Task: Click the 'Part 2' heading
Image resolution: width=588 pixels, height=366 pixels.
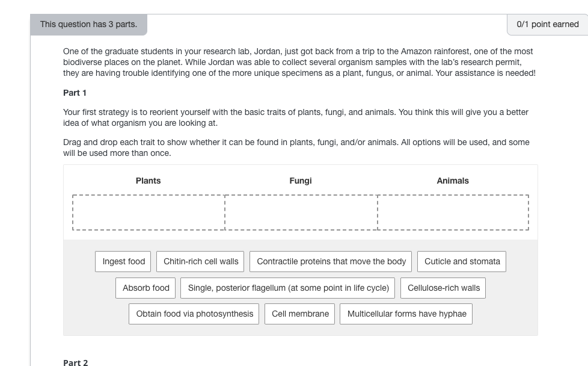Action: tap(76, 362)
